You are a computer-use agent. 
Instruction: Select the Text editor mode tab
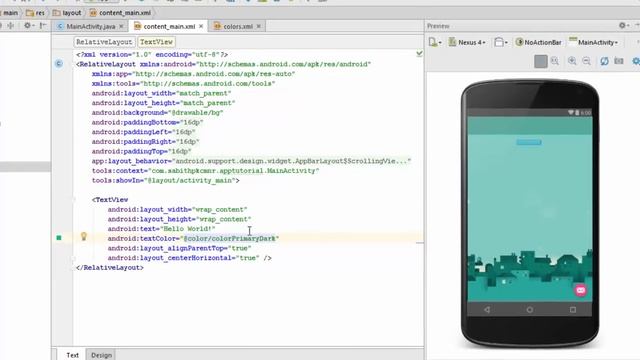click(73, 355)
